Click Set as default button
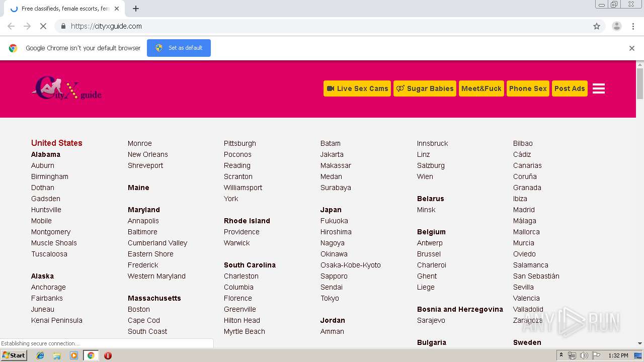644x362 pixels. pos(179,48)
